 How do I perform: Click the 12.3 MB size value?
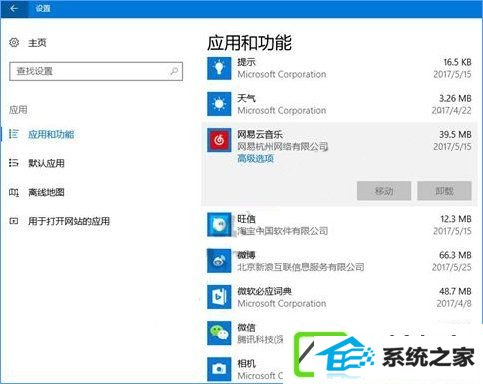(x=456, y=219)
